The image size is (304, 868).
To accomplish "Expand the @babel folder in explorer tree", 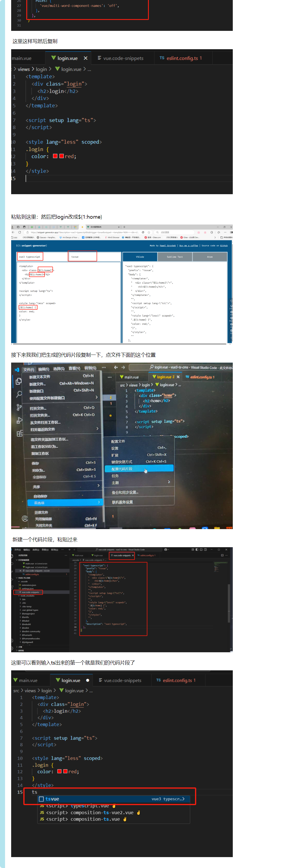I will pos(20,621).
